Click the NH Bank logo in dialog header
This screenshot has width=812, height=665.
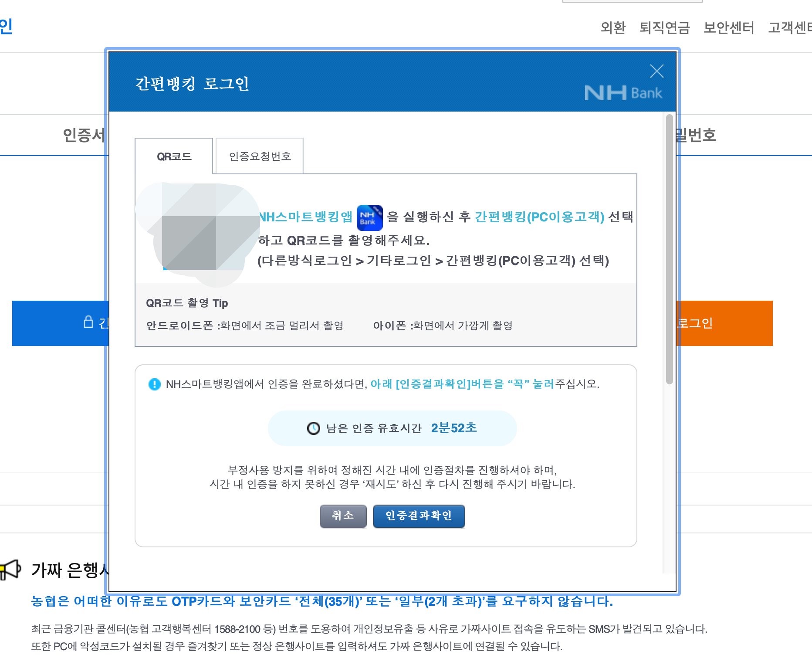coord(623,93)
